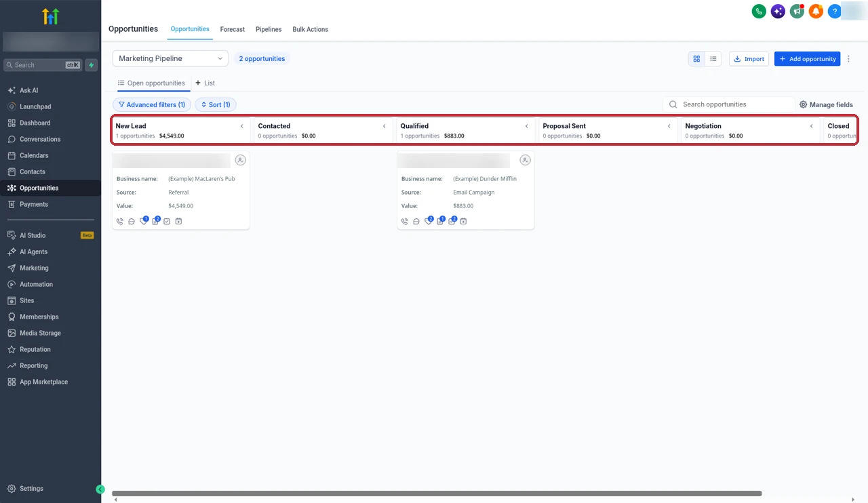Screen dimensions: 868x503
Task: Click the Add opportunity button
Action: 807,59
